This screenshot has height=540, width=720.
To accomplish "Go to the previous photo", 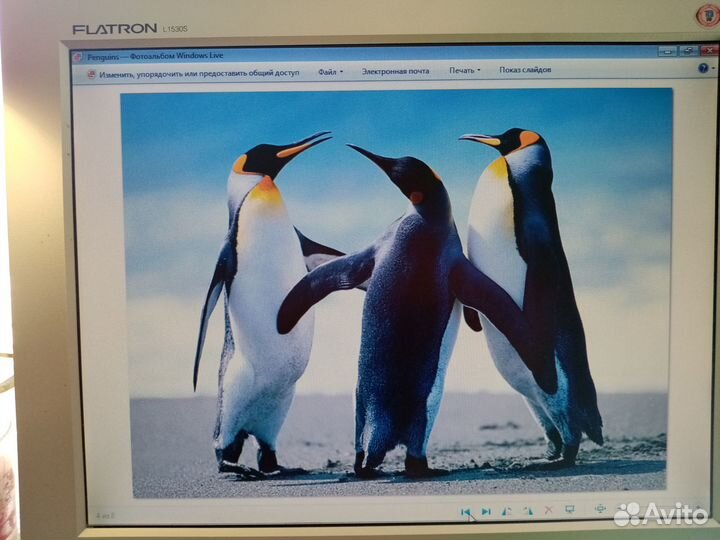I will 466,511.
